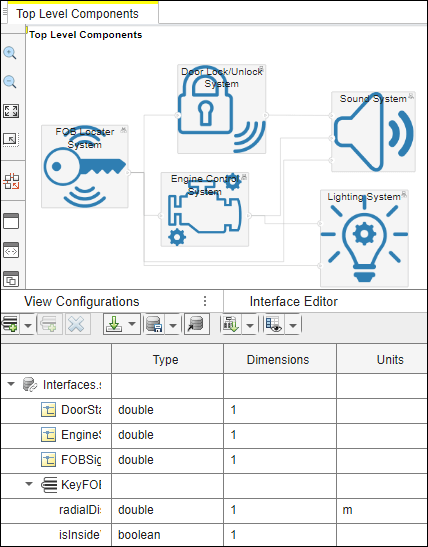Add a new interface with the stacked-lines plus icon
Viewport: 428px width, 547px height.
(x=10, y=324)
